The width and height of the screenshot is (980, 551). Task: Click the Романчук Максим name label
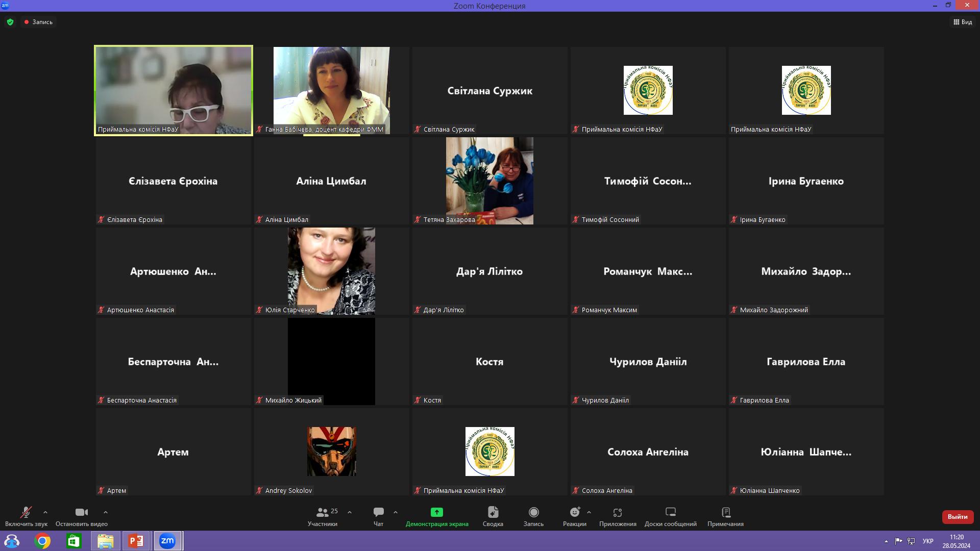[609, 310]
